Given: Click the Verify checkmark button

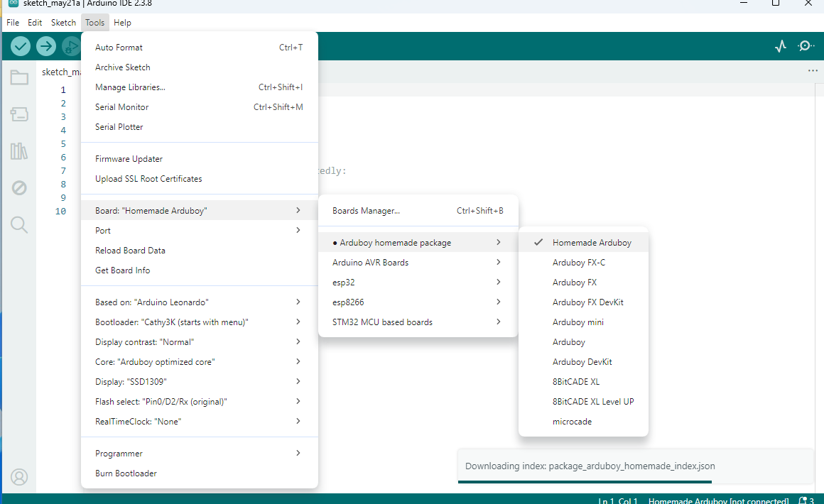Looking at the screenshot, I should click(x=21, y=46).
